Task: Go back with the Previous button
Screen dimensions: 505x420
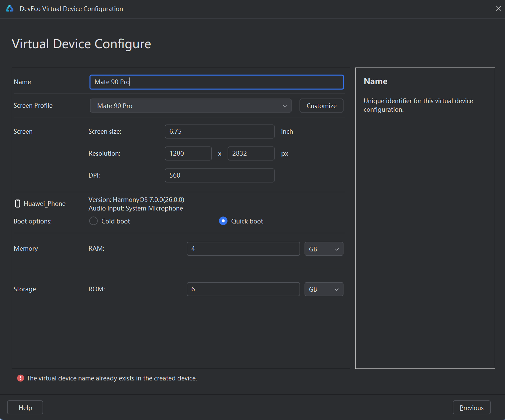Action: [x=471, y=408]
